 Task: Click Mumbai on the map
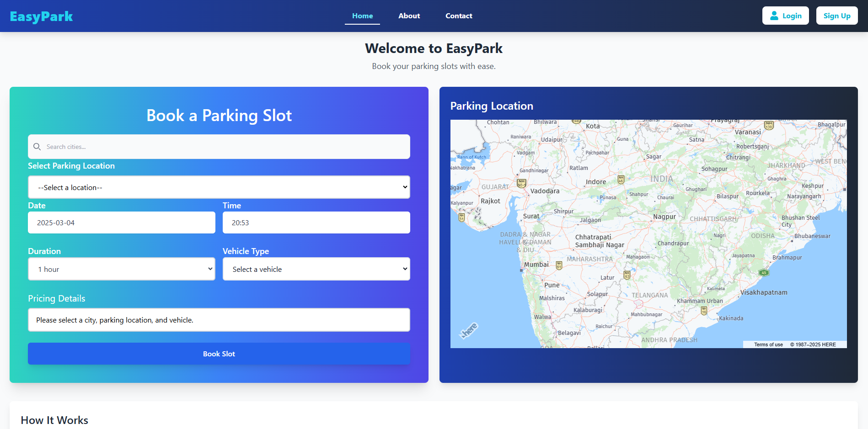[536, 265]
